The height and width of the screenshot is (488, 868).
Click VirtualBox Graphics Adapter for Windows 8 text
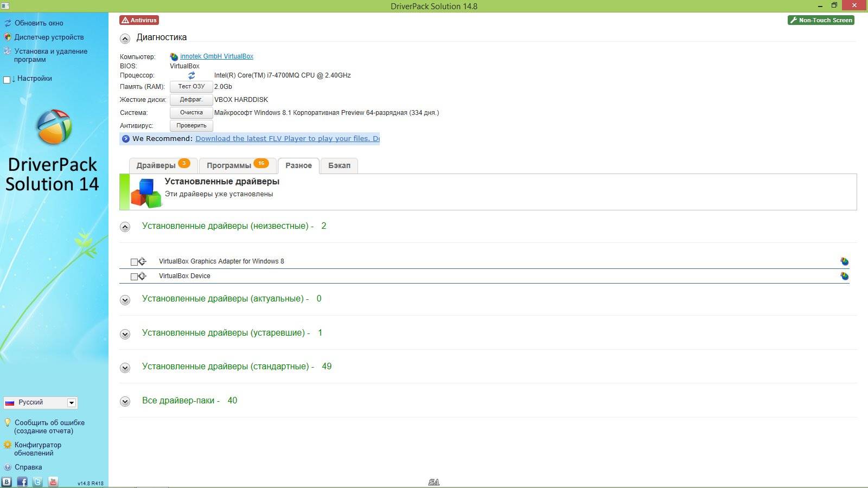point(221,261)
